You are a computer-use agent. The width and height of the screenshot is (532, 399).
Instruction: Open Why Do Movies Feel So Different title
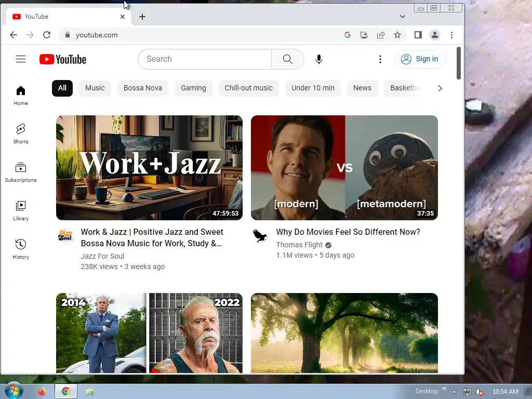348,232
